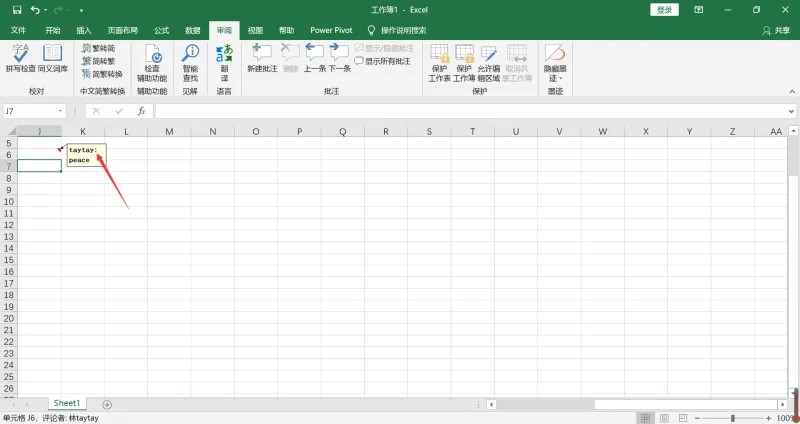Click the formula bar input area
The height and width of the screenshot is (424, 800).
click(471, 111)
